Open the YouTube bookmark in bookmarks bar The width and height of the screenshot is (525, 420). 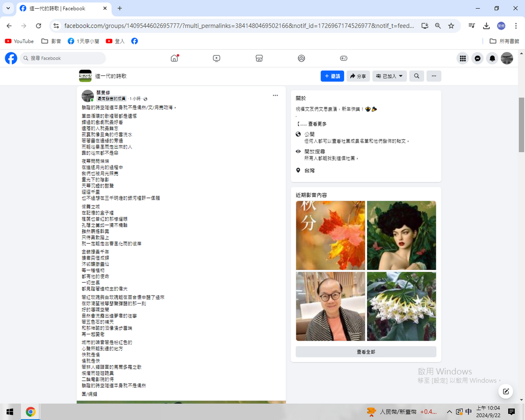click(19, 41)
